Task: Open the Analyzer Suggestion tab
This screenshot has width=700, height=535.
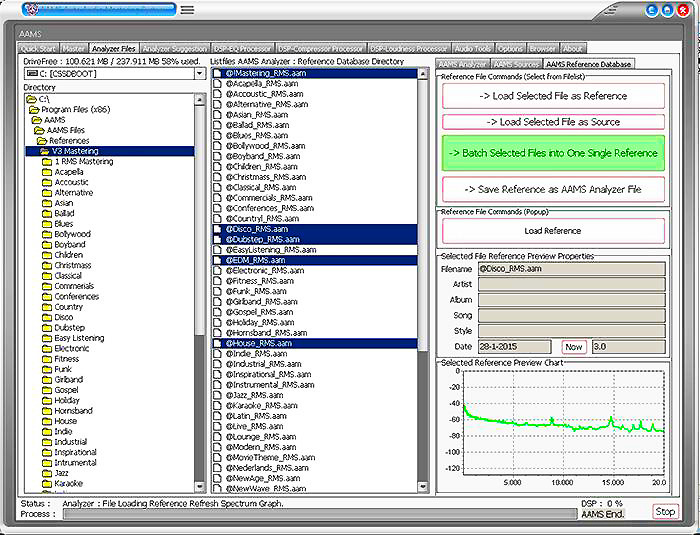Action: tap(175, 49)
